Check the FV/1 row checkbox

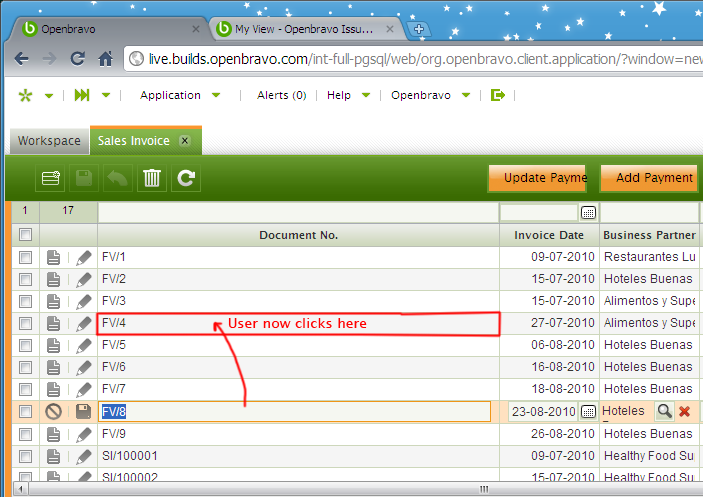coord(26,257)
